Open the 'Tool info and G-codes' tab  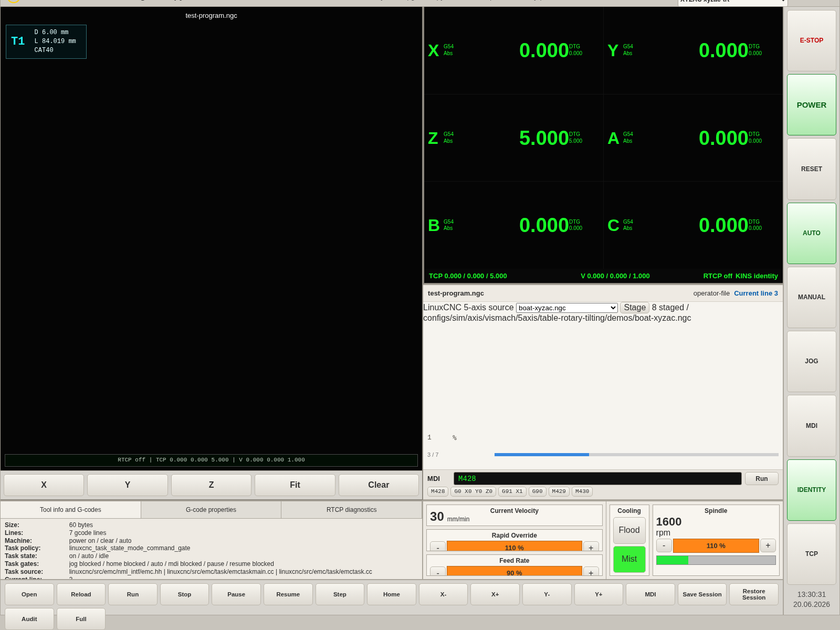[x=70, y=510]
